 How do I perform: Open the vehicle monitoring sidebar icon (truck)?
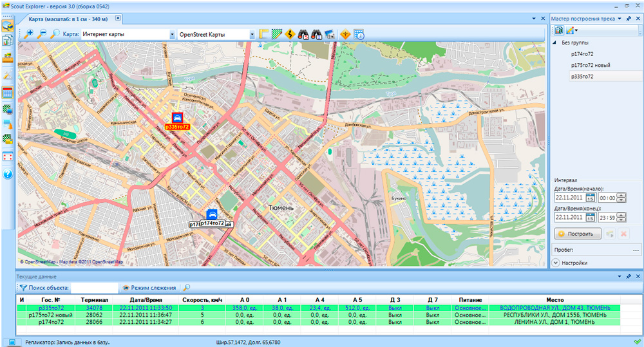coord(7,26)
